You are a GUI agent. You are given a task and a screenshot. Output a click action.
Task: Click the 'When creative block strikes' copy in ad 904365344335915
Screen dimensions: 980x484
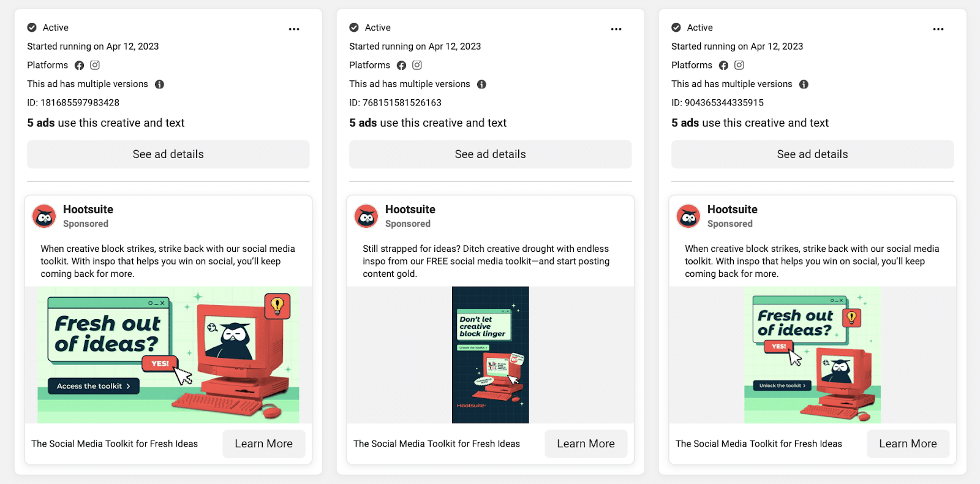click(x=812, y=261)
